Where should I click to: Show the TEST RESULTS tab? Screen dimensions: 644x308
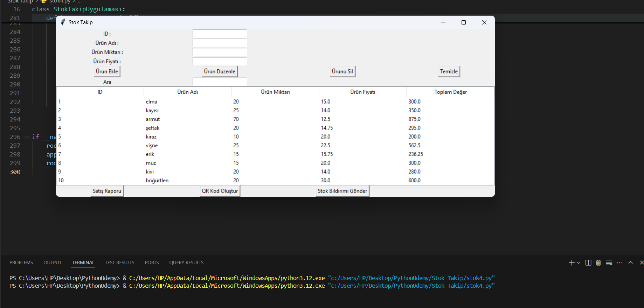click(119, 262)
